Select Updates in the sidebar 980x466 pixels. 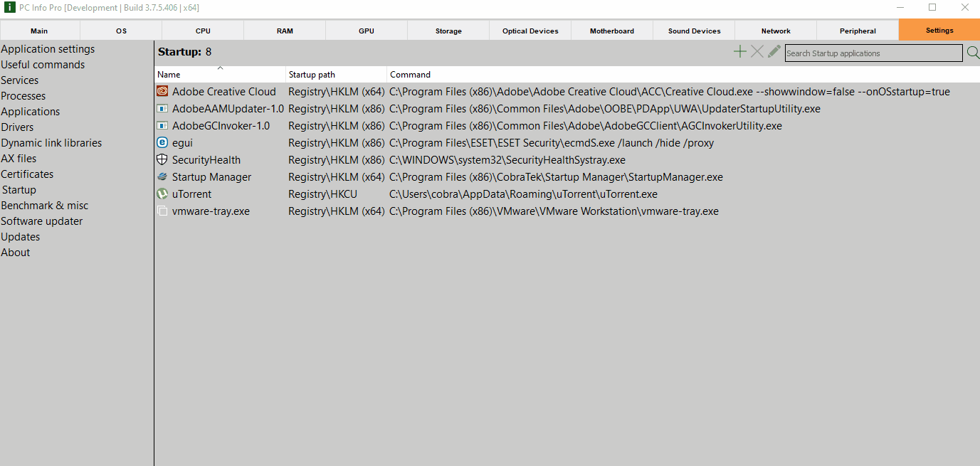pyautogui.click(x=21, y=237)
